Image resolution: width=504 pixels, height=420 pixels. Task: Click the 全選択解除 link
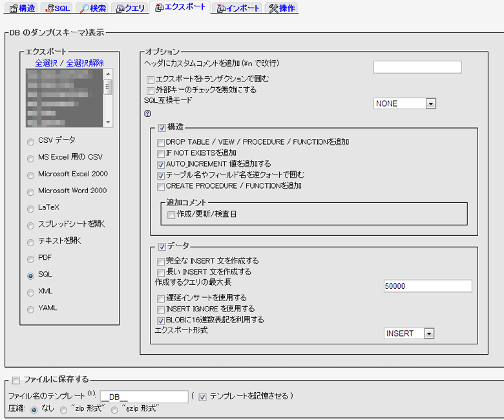point(85,63)
